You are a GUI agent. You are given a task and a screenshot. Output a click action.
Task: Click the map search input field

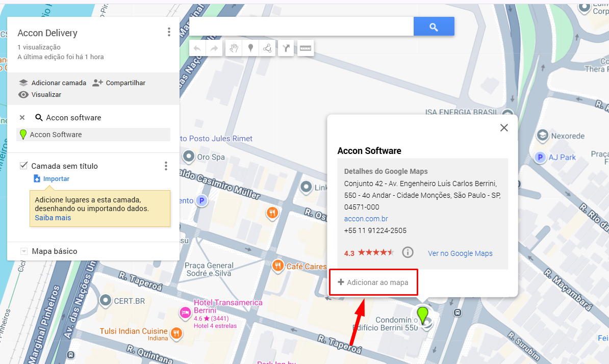click(x=301, y=27)
